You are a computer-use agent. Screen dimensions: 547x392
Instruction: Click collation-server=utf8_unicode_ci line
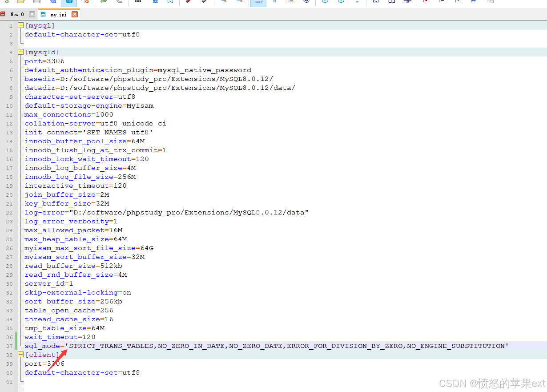96,123
